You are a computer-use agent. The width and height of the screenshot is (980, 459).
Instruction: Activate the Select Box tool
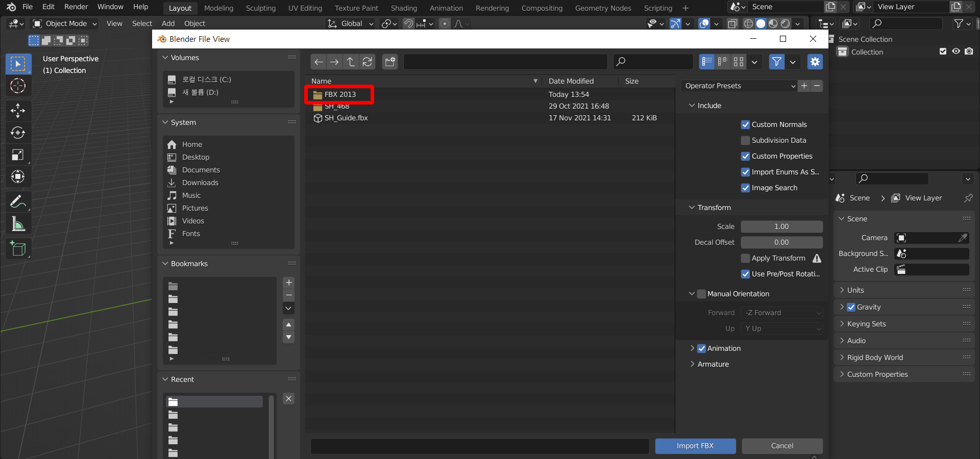[18, 64]
